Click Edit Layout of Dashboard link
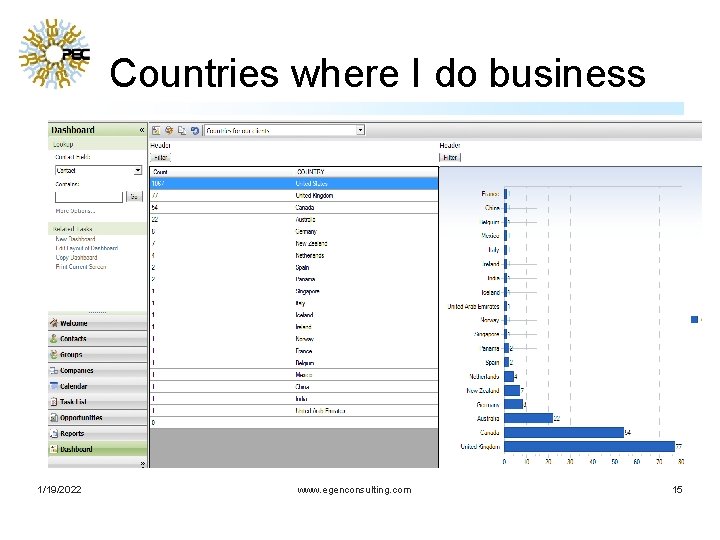Image resolution: width=720 pixels, height=540 pixels. [87, 248]
